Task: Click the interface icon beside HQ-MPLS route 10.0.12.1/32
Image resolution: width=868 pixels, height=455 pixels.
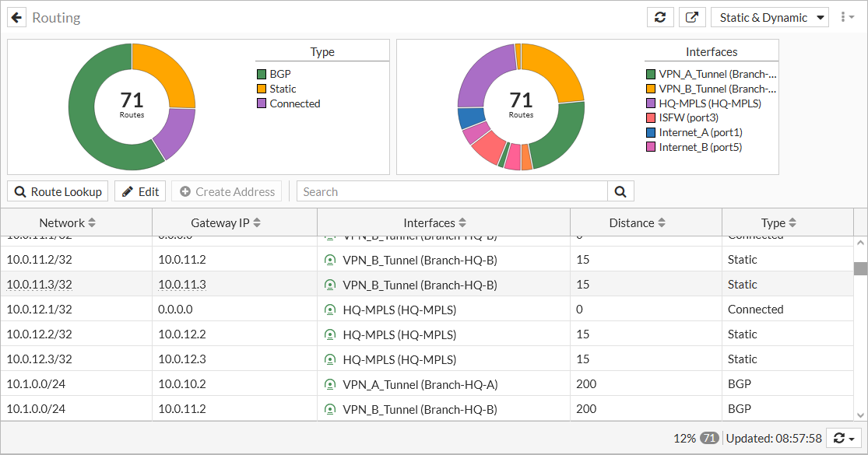Action: click(x=330, y=309)
